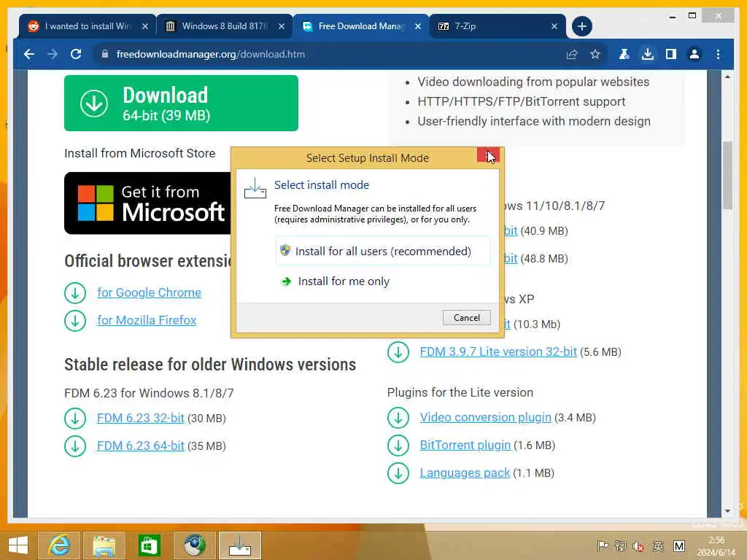Screen dimensions: 747x560
Task: Switch to 'I wanted to install Win' tab
Action: (x=88, y=26)
